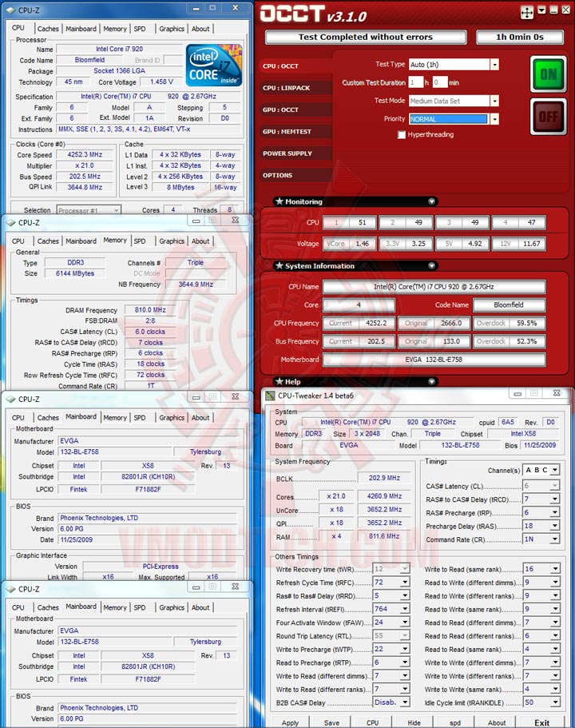Collapse the OCCT Monitoring section with its round arrow
Screen dimensions: 575x728
pos(431,201)
